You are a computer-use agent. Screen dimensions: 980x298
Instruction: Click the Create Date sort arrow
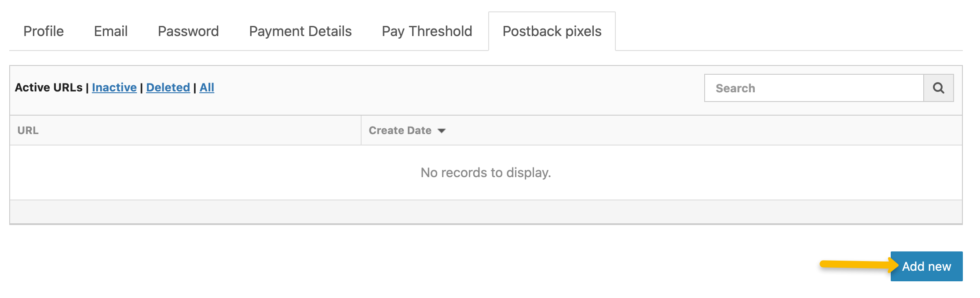point(442,131)
